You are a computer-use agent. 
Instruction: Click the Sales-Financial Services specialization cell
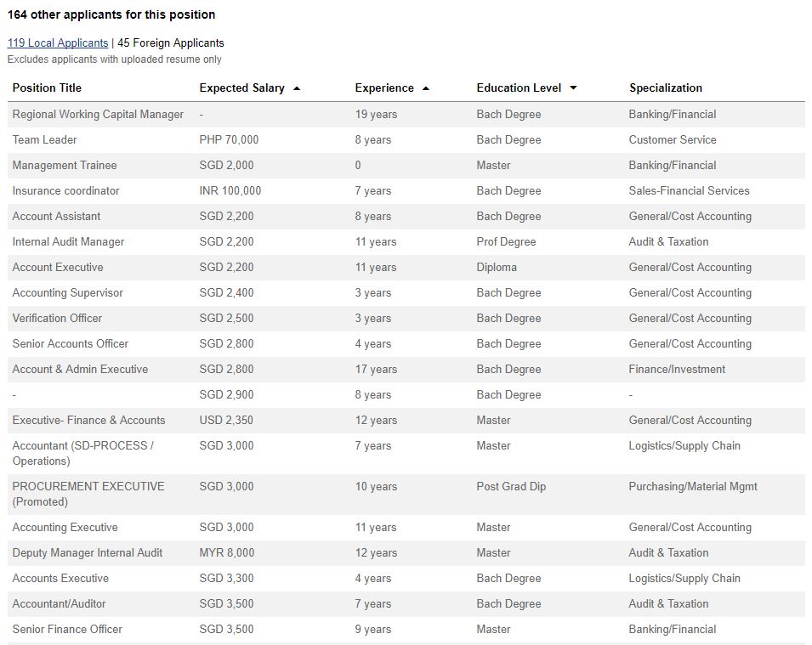(x=689, y=191)
